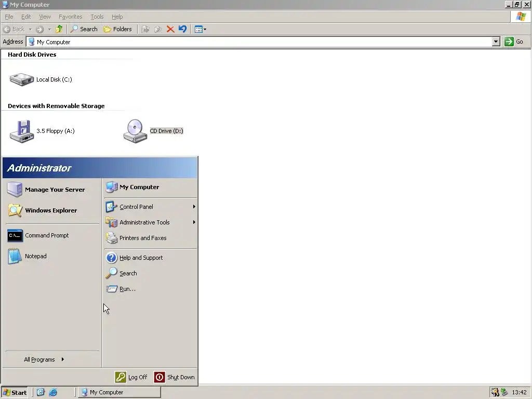This screenshot has height=399, width=532.
Task: Select the Local Disk (C:) icon
Action: tap(21, 79)
